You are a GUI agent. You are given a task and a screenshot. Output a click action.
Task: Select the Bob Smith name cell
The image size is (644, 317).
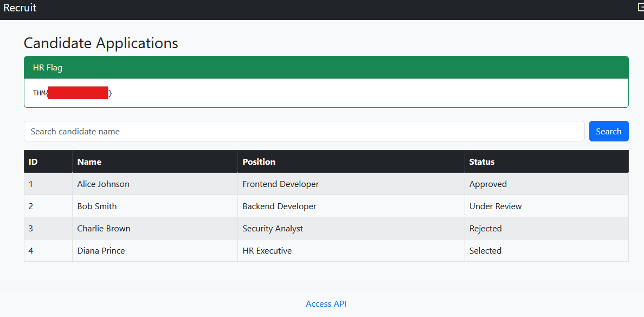pyautogui.click(x=155, y=206)
